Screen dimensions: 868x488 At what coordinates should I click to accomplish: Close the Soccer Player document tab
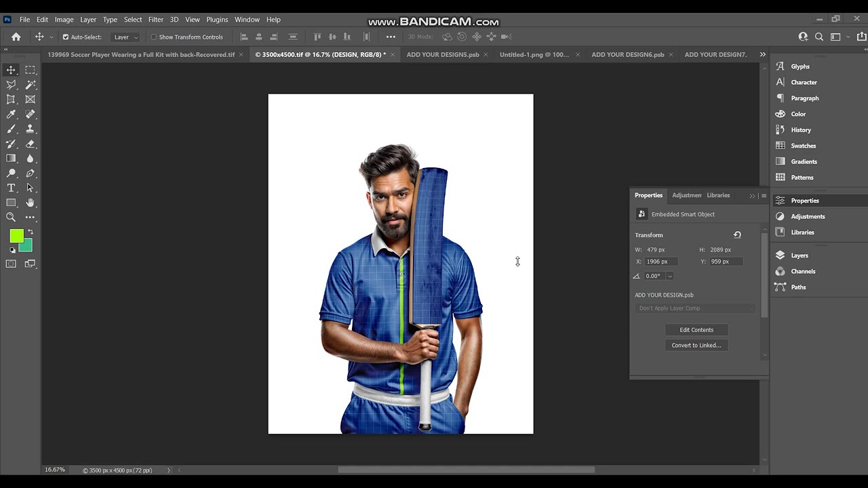[x=241, y=54]
